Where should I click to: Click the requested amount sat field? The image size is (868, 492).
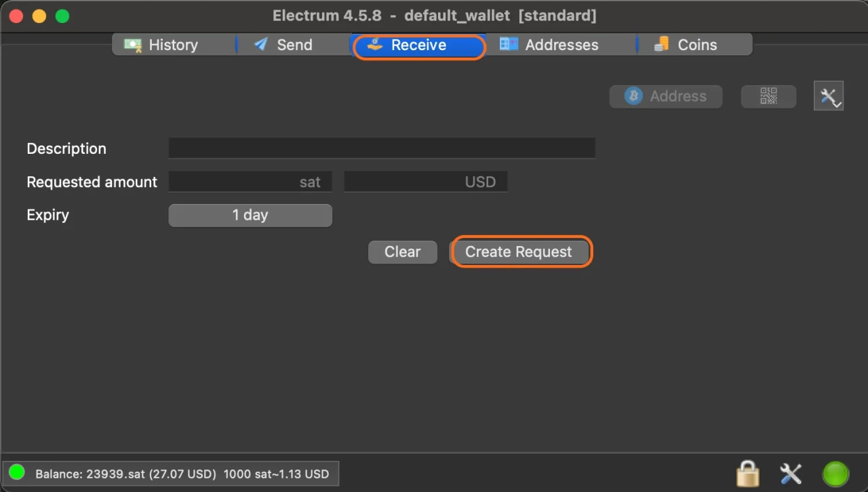[x=250, y=182]
